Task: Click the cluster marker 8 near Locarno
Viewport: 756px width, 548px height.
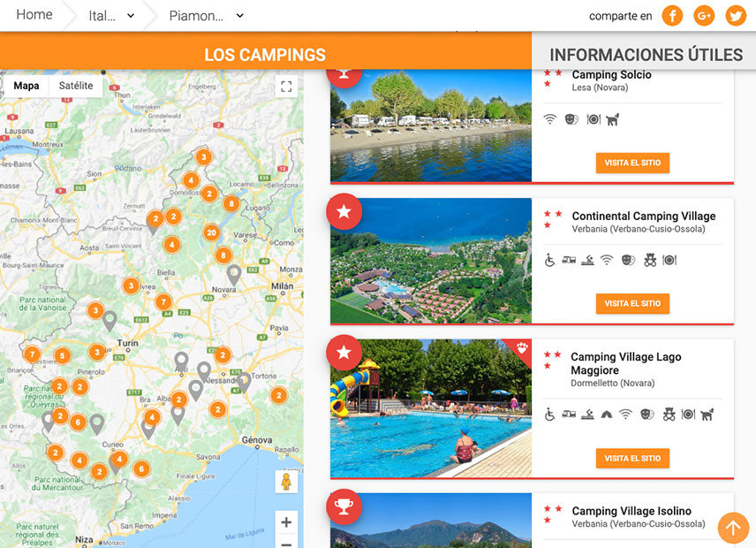Action: coord(231,203)
